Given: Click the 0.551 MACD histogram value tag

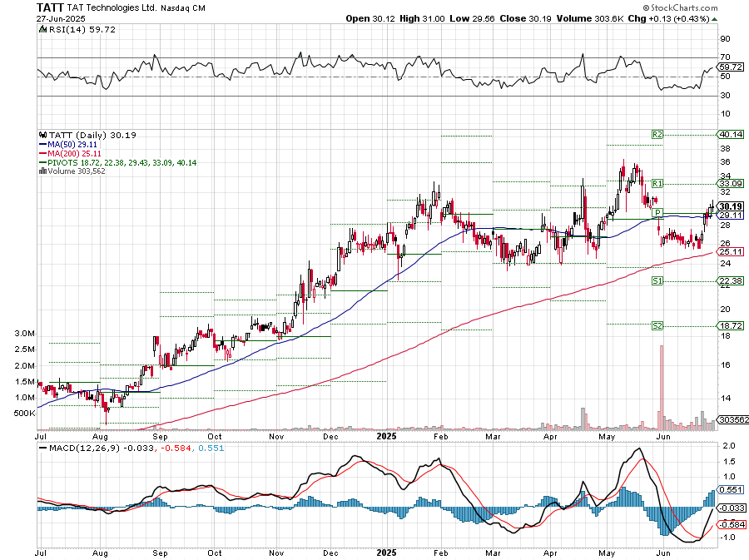Looking at the screenshot, I should point(730,489).
